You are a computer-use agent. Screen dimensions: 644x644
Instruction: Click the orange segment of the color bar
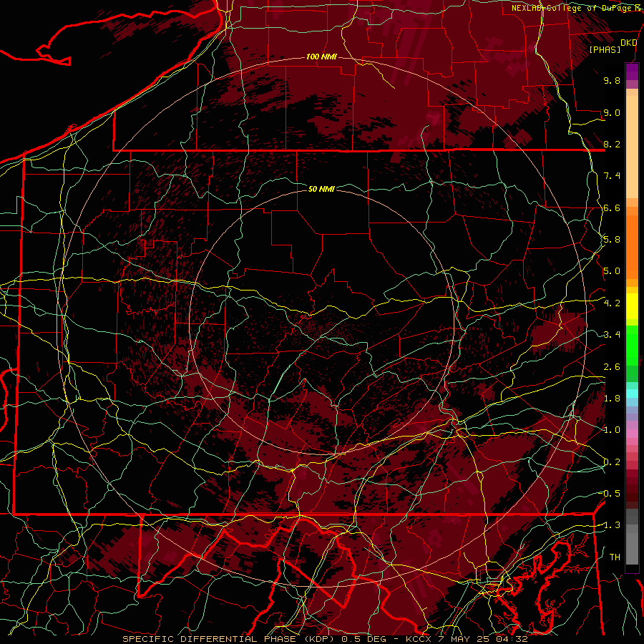[x=632, y=246]
